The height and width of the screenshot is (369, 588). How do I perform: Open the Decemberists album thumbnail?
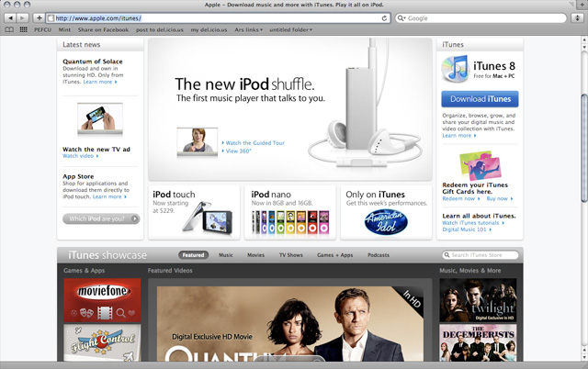click(x=478, y=342)
